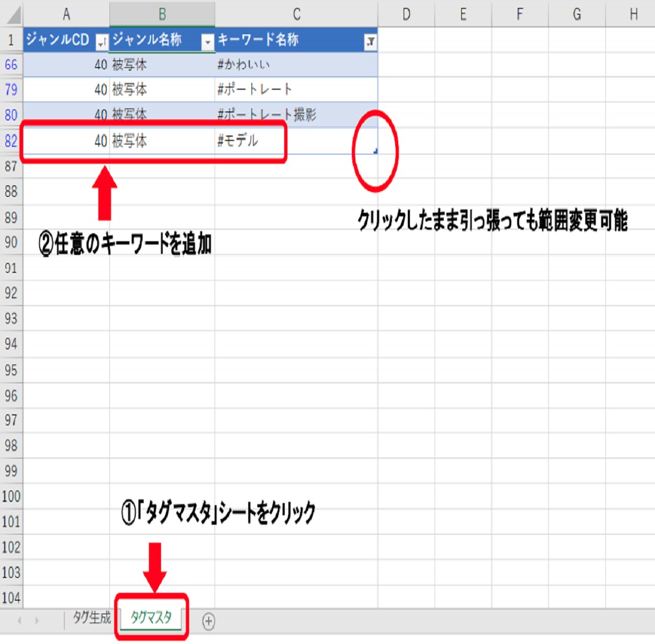Select row 90 header
Viewport: 655px width, 644px height.
(x=11, y=243)
